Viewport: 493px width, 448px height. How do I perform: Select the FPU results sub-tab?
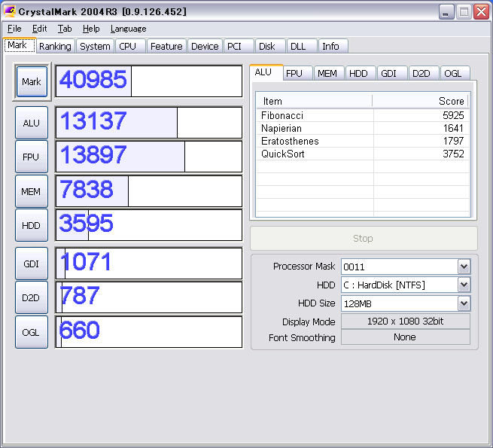[297, 73]
